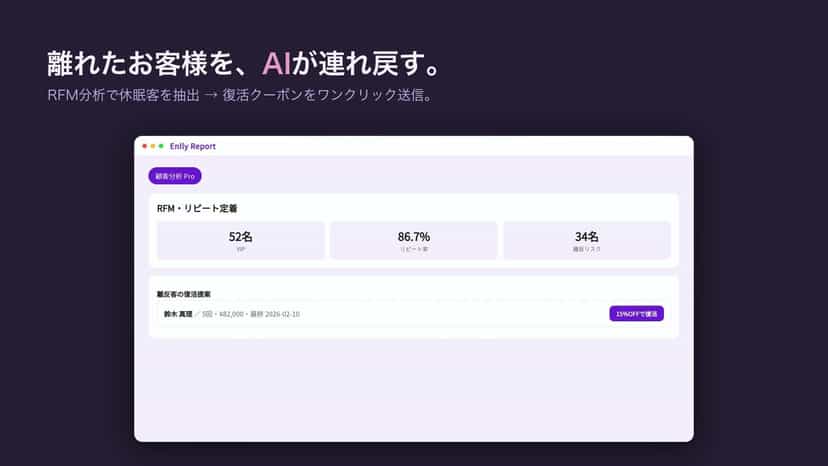Select the 34名 churn risk card
The height and width of the screenshot is (466, 828).
(587, 240)
